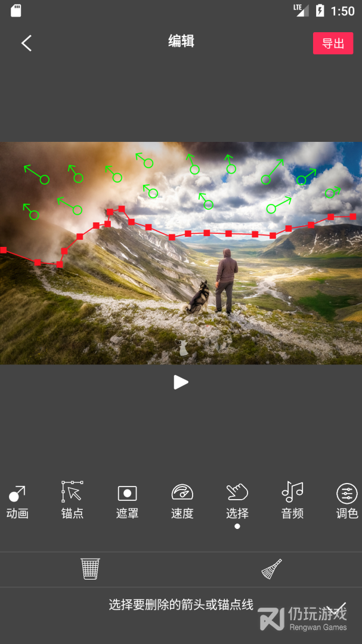Tap the 编辑 title text
The height and width of the screenshot is (644, 362).
pyautogui.click(x=181, y=41)
